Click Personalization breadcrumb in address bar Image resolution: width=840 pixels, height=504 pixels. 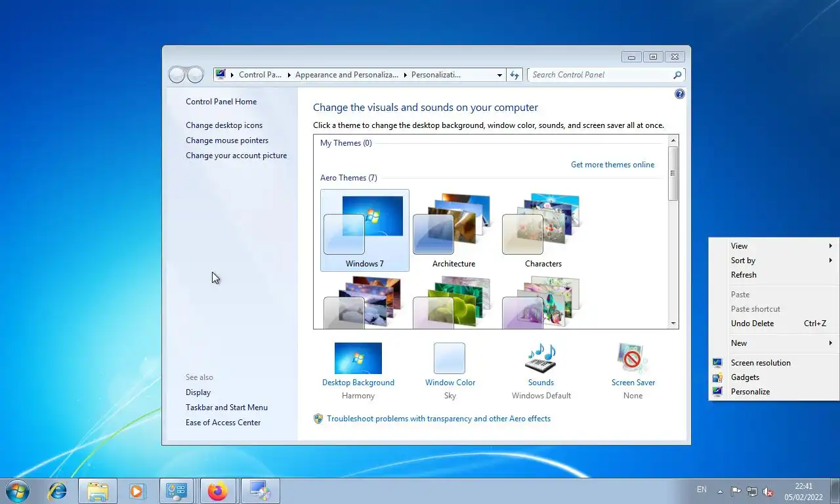(x=436, y=75)
